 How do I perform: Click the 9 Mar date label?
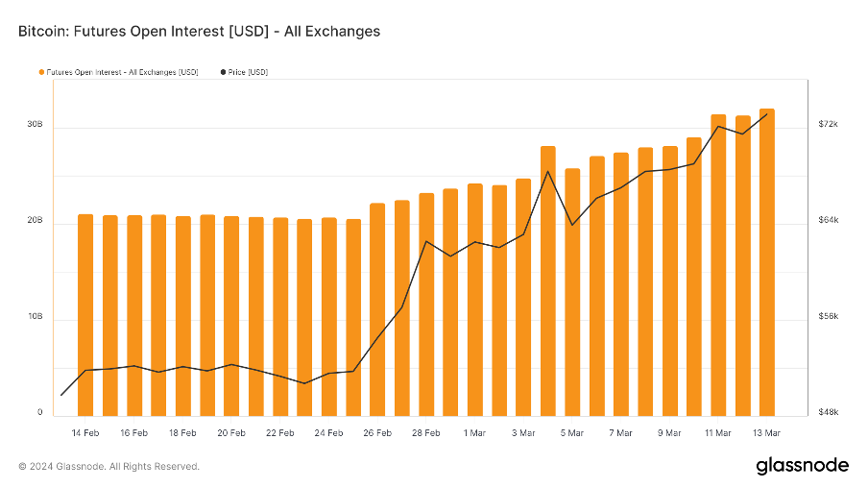[x=669, y=433]
